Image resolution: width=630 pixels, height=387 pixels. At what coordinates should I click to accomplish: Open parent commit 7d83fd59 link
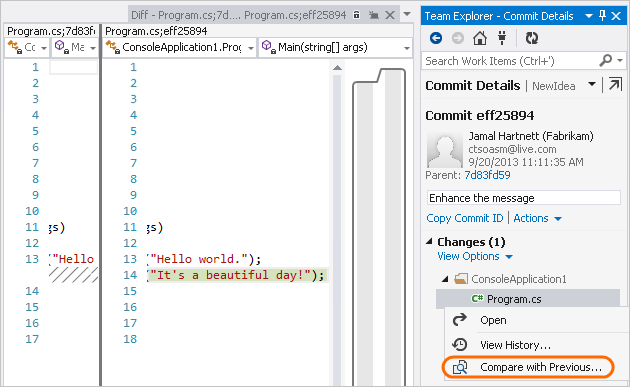pos(487,175)
